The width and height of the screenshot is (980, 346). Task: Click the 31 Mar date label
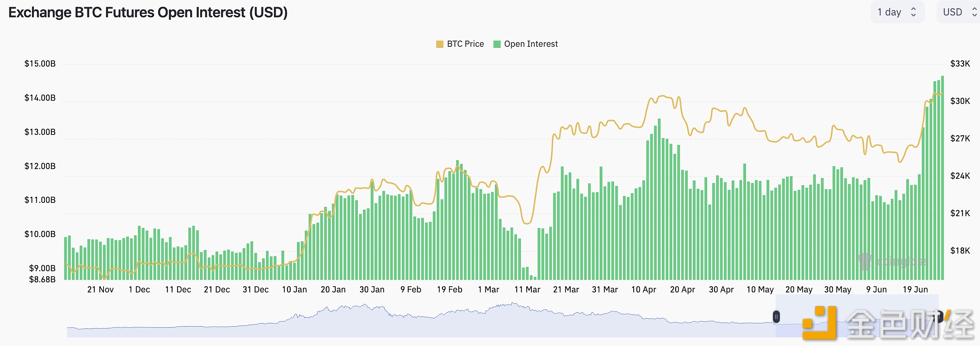point(605,290)
